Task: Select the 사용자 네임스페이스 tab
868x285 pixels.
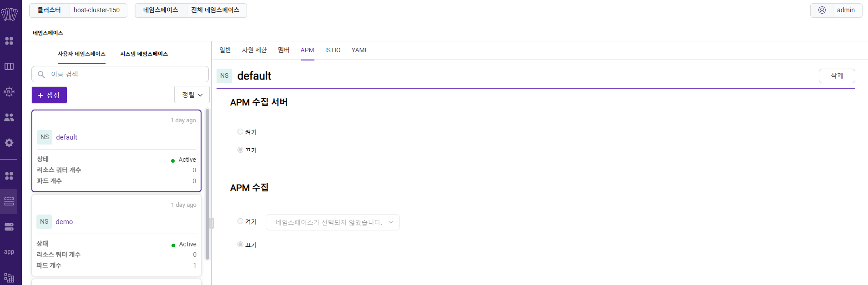Action: coord(81,54)
